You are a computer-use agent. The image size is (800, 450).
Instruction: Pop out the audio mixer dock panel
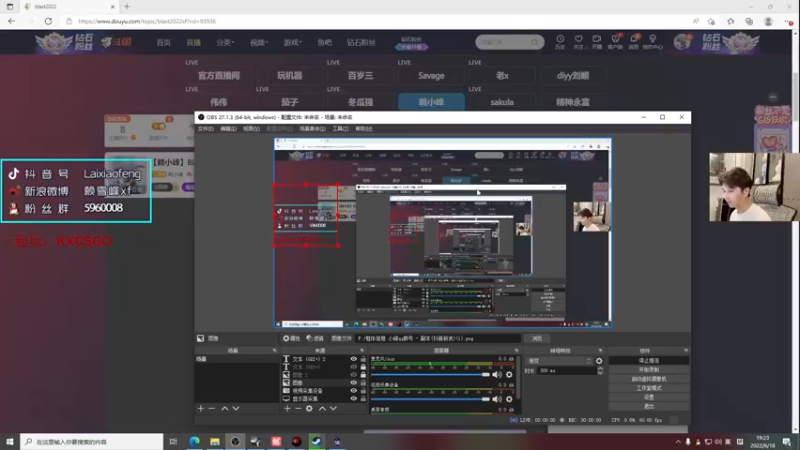[516, 351]
